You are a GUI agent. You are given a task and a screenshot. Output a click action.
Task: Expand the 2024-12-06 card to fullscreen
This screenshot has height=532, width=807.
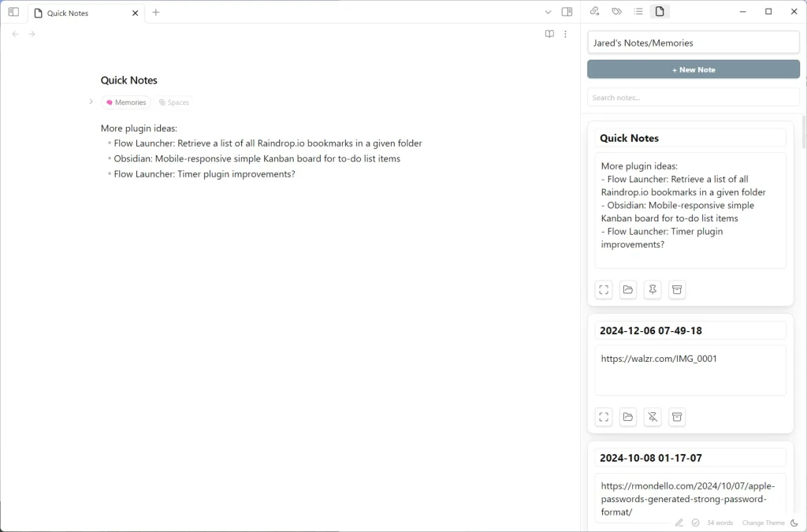coord(604,417)
